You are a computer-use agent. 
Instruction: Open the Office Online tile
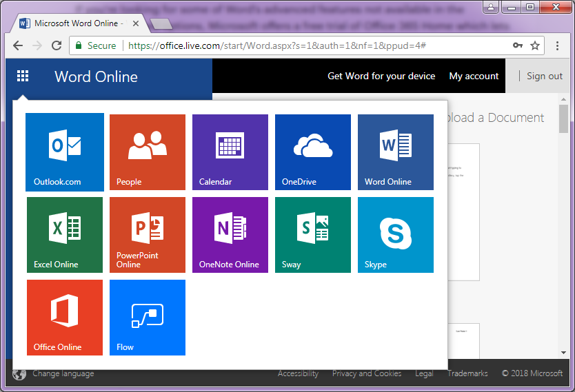(x=65, y=318)
